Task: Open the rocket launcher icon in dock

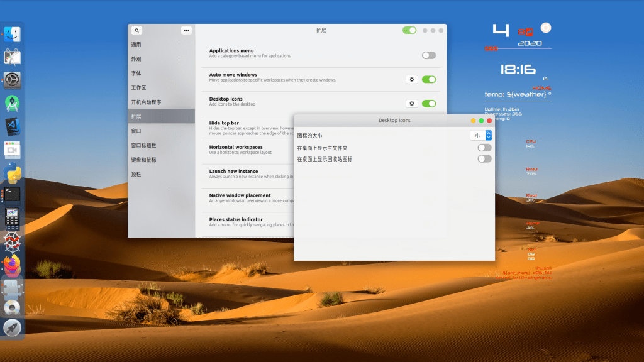Action: click(x=12, y=328)
